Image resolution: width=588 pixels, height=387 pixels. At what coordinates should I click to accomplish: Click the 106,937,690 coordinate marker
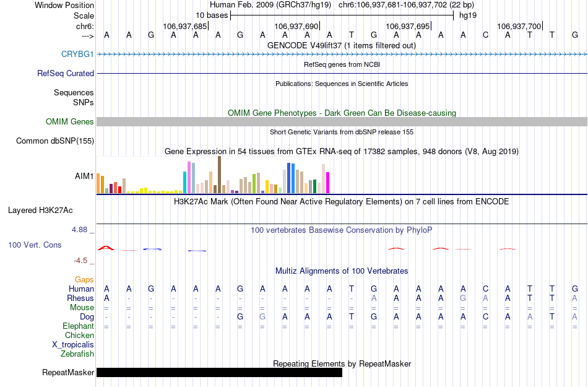click(x=297, y=26)
